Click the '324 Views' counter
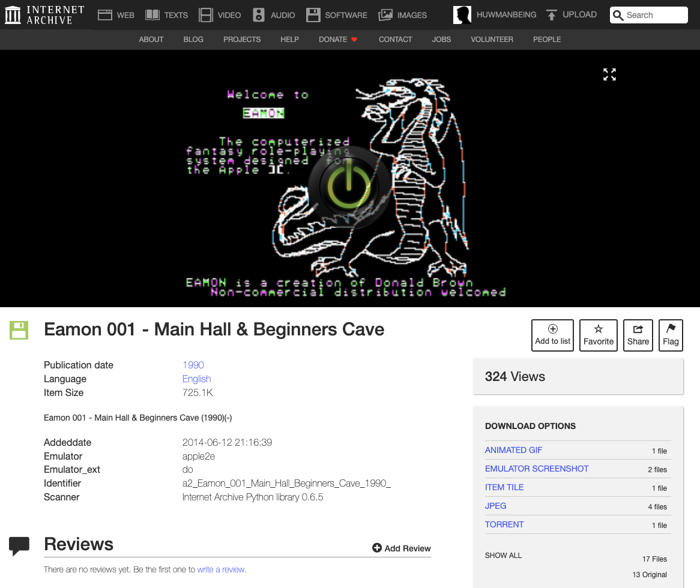This screenshot has height=588, width=700. tap(514, 377)
